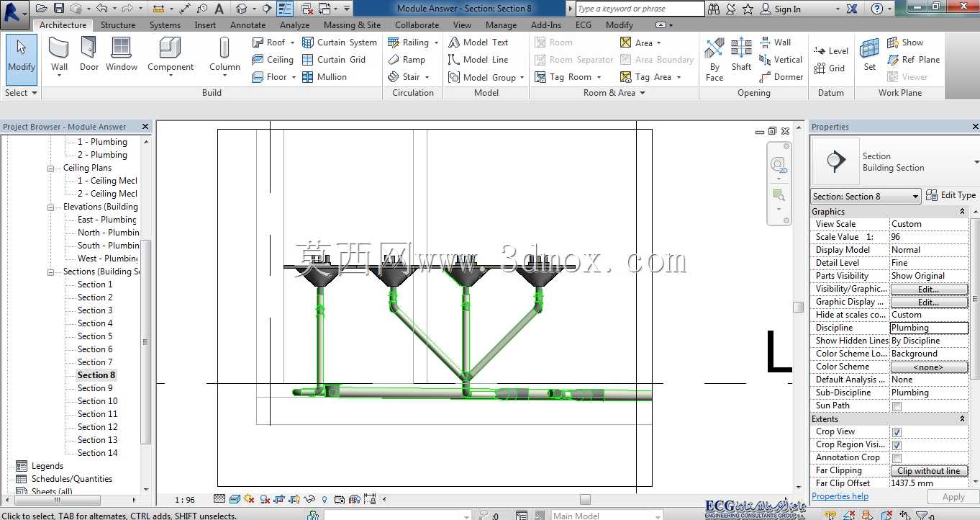
Task: Open the Floor tool dropdown arrow
Action: (294, 78)
